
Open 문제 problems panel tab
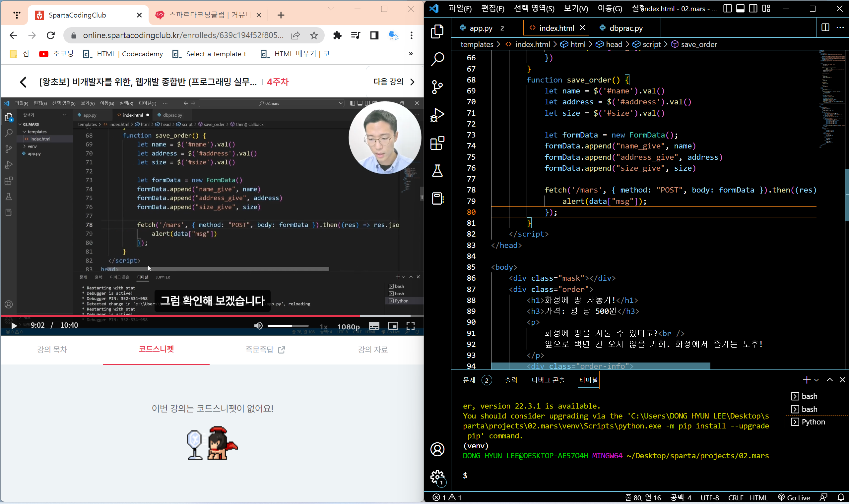469,380
